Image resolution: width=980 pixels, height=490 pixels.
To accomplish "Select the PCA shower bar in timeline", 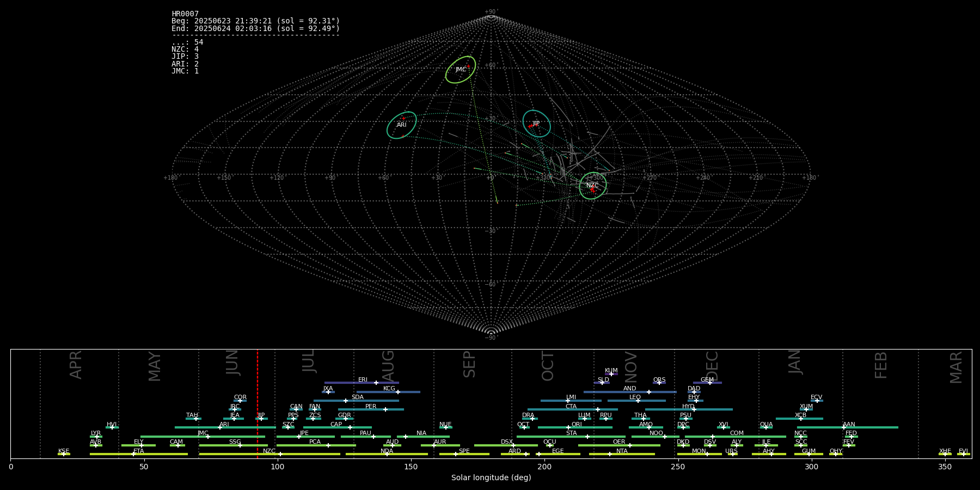I will coord(316,445).
